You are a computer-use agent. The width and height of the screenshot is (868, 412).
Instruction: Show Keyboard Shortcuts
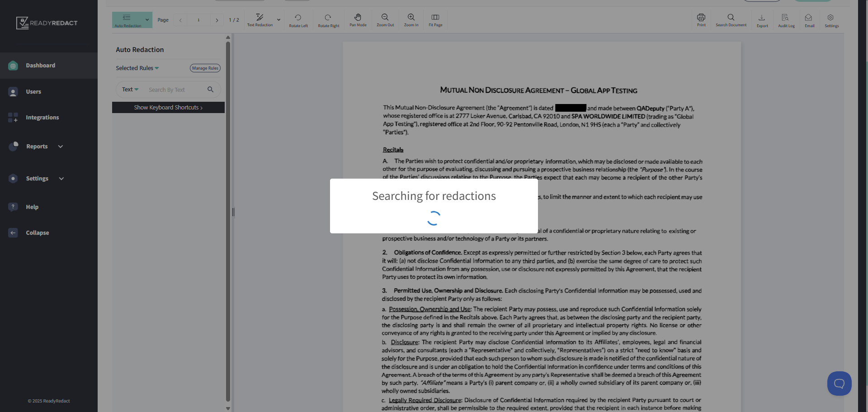[x=168, y=108]
